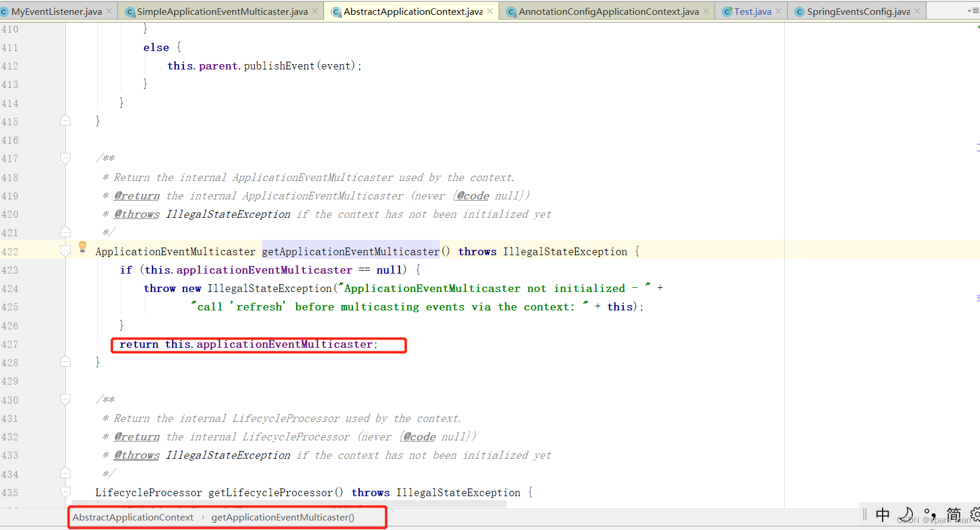Screen dimensions: 980x530
Task: Click the '@return' tag on line 419
Action: [137, 196]
